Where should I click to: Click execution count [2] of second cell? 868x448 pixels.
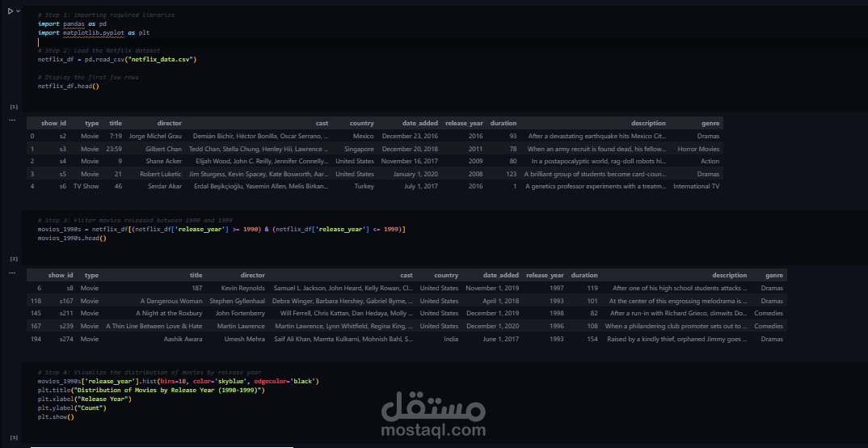pos(14,259)
